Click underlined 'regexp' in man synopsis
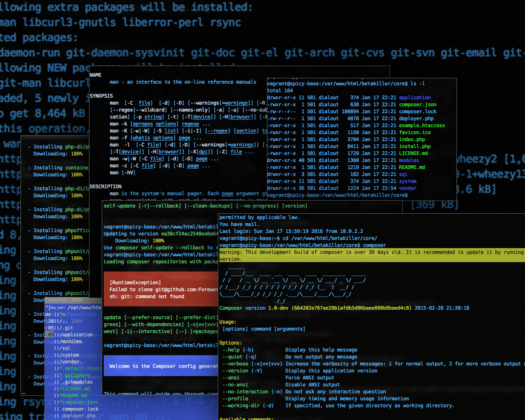525x420 pixels. tap(190, 124)
